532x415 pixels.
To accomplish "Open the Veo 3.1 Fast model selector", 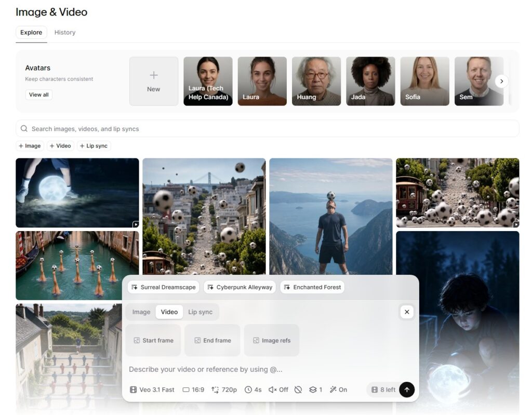I will click(152, 390).
